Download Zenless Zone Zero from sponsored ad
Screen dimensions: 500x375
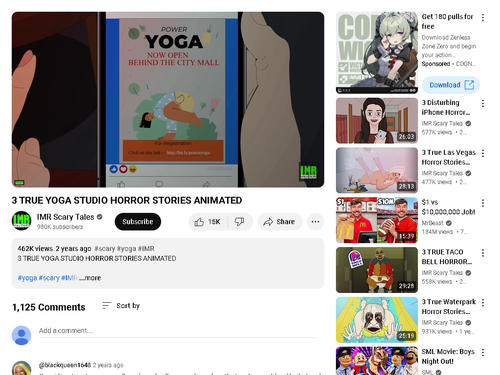click(x=451, y=85)
